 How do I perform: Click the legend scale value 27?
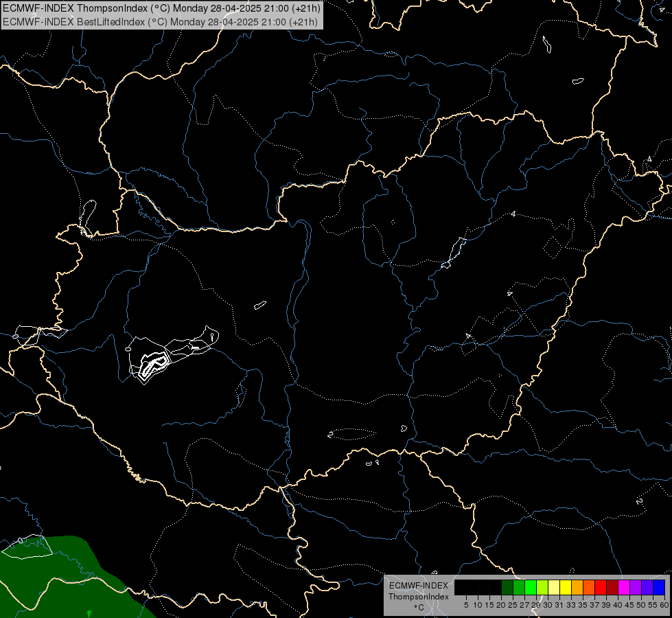[x=524, y=605]
